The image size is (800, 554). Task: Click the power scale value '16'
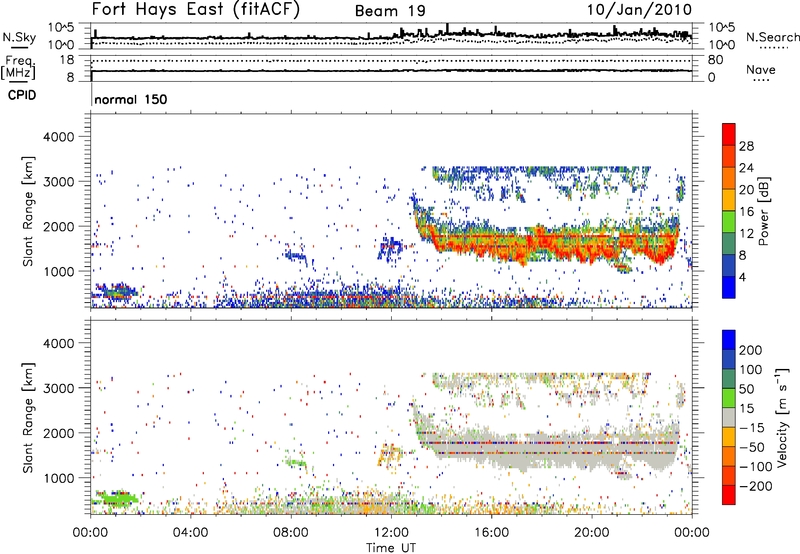point(746,212)
